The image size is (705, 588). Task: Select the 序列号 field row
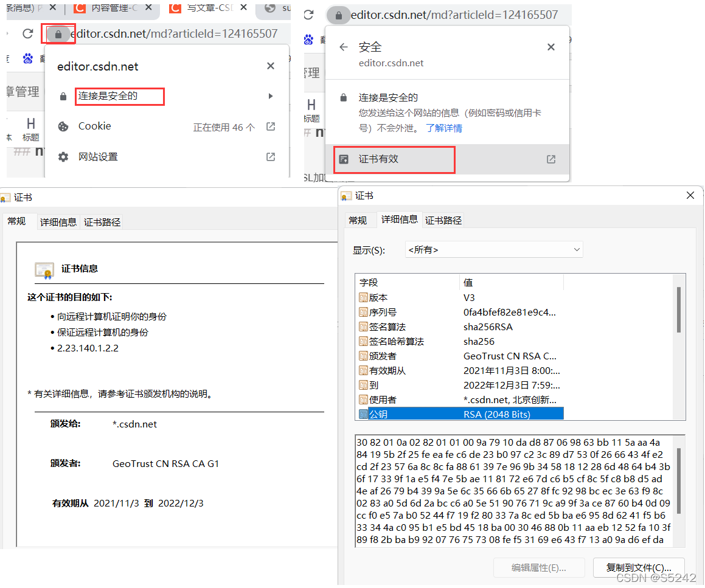tap(460, 312)
